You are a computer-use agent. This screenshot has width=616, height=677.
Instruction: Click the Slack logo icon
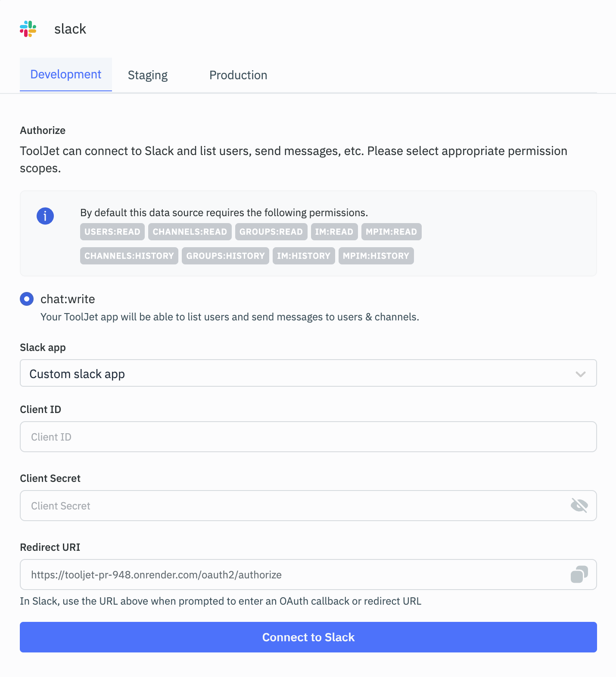pos(28,29)
